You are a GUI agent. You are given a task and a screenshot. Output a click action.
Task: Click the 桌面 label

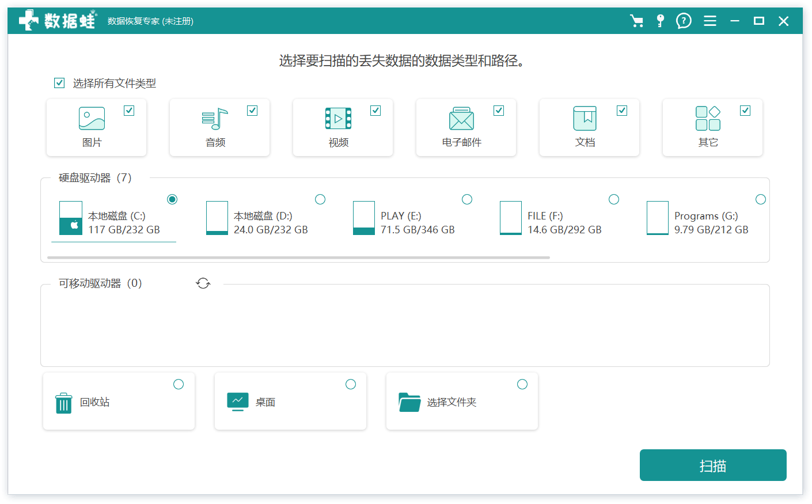coord(265,402)
